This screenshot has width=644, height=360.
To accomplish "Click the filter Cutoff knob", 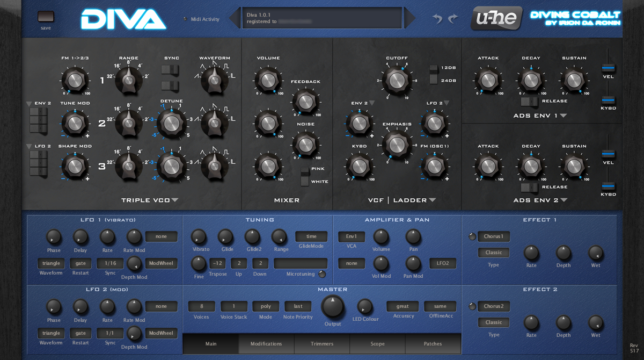I will tap(397, 80).
